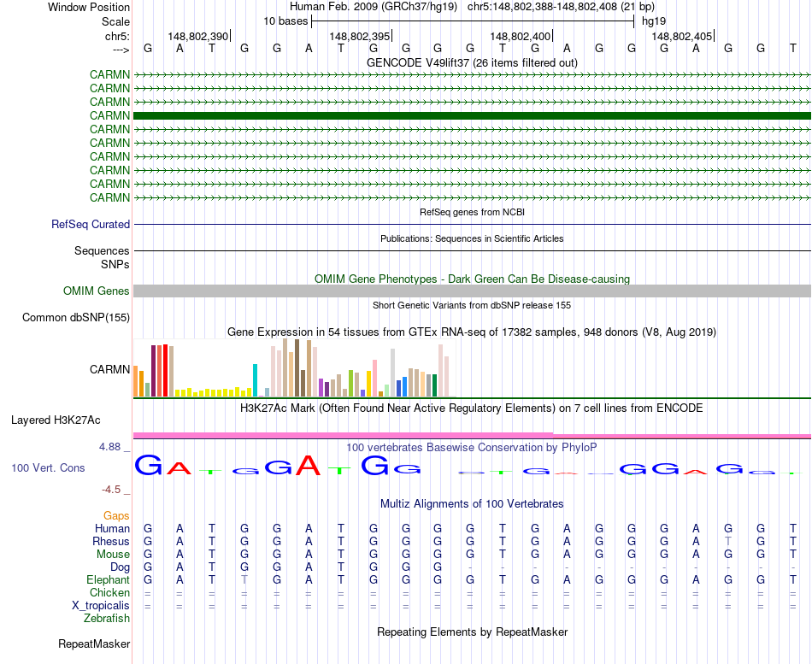Open Short Genetic Variants from dbSNP title

(472, 305)
